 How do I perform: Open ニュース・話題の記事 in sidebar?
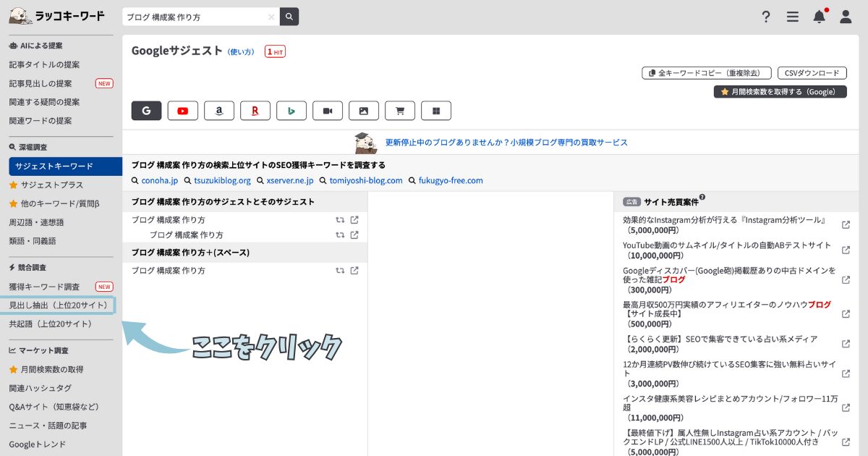48,426
